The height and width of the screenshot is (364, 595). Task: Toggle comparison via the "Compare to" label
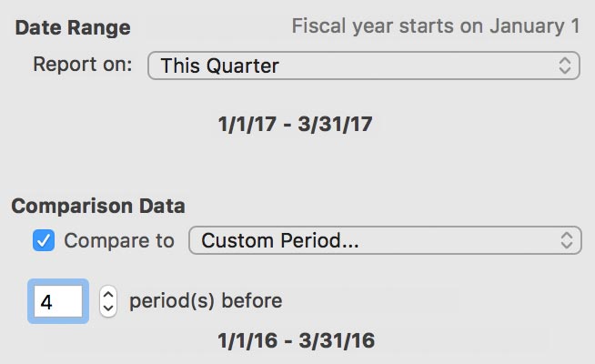119,240
